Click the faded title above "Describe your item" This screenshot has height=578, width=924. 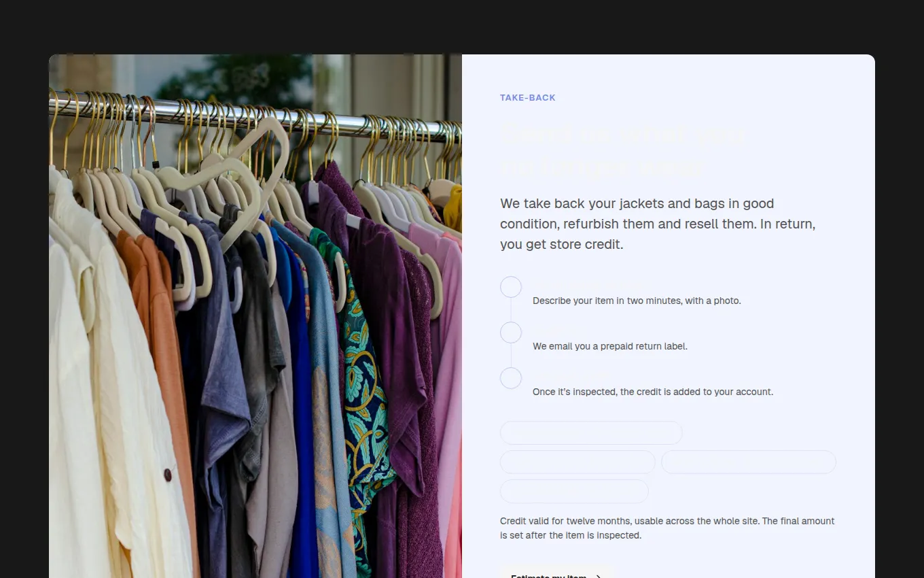[x=592, y=283]
